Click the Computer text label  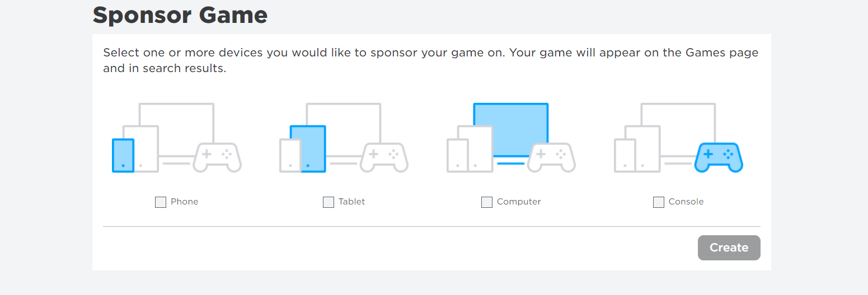[x=519, y=202]
